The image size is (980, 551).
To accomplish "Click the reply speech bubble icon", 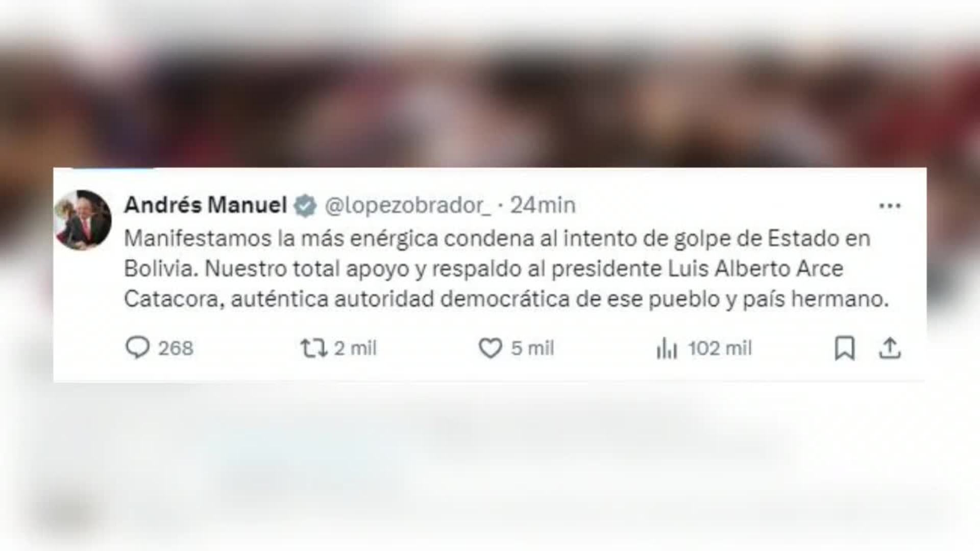I will (137, 348).
